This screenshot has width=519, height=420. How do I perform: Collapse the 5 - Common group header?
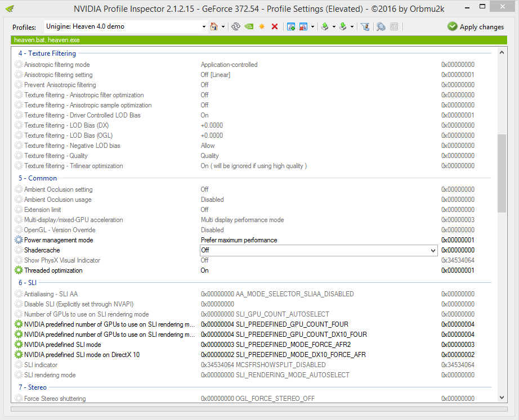click(37, 178)
